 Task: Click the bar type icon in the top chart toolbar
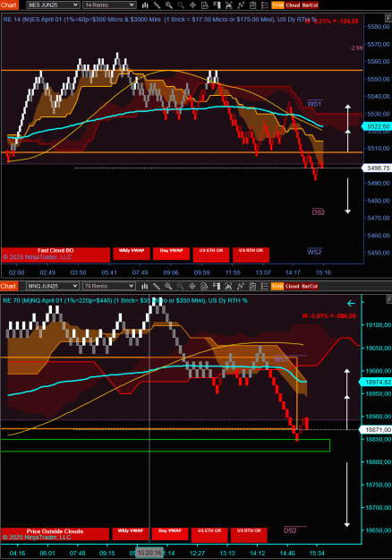[145, 5]
